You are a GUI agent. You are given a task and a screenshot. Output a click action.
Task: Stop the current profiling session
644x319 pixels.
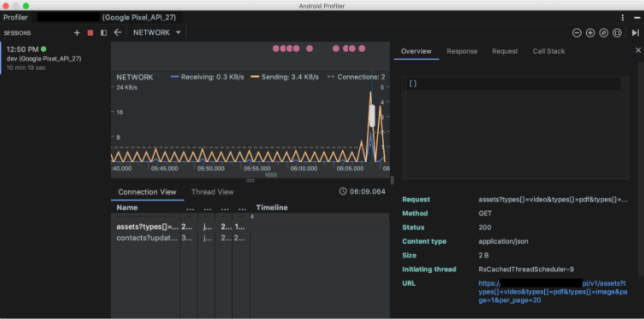tap(90, 33)
